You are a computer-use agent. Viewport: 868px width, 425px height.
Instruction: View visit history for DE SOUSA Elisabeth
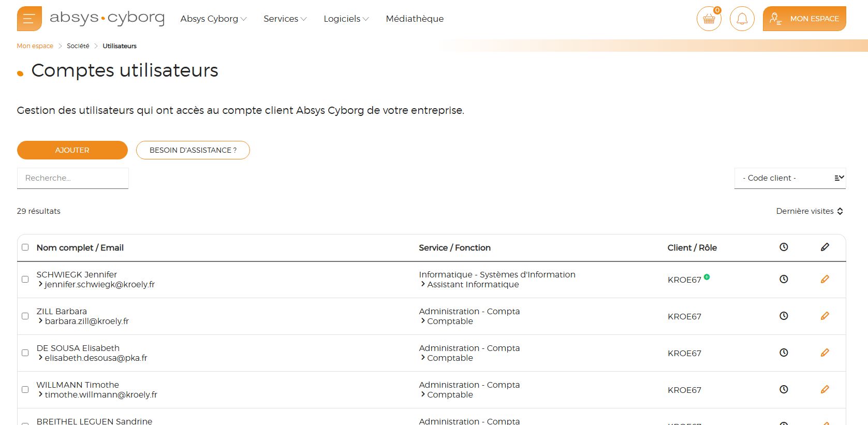784,353
